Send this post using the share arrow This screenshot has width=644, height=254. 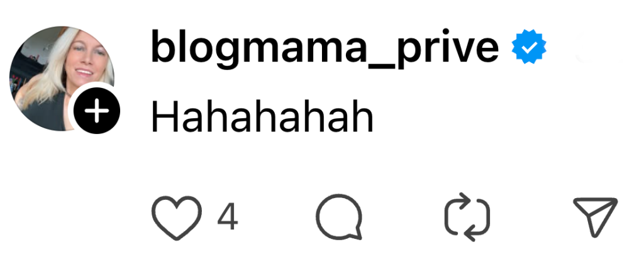point(596,217)
